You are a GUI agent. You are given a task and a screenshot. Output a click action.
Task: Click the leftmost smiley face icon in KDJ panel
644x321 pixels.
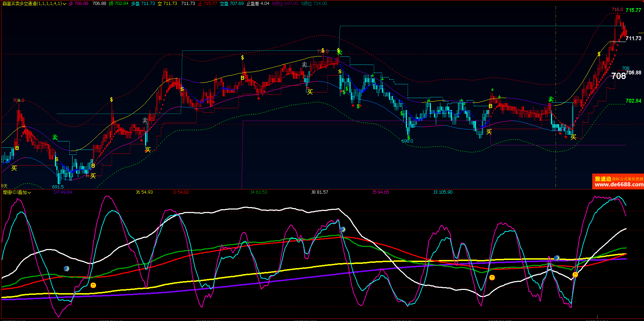[93, 285]
